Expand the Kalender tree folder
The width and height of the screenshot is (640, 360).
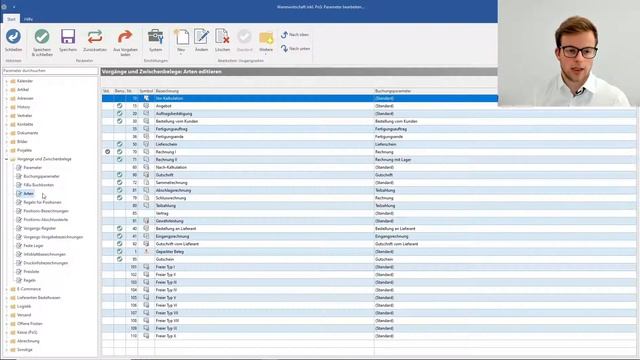click(7, 81)
